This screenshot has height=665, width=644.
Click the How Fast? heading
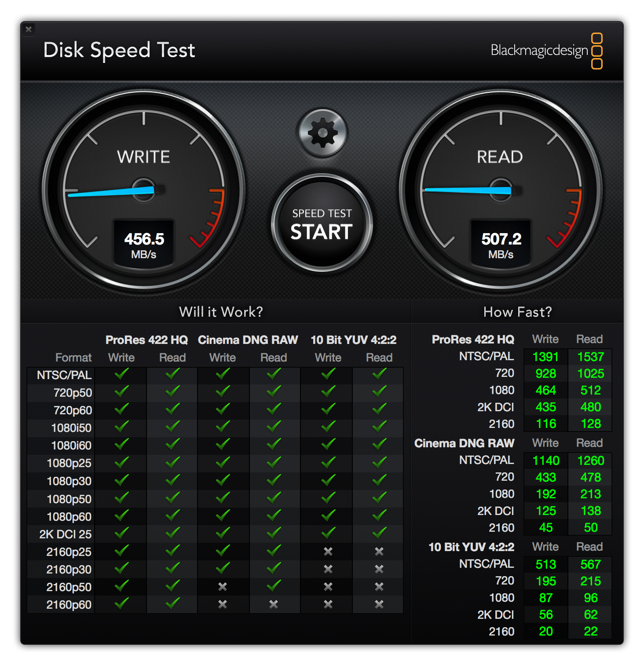click(x=517, y=312)
